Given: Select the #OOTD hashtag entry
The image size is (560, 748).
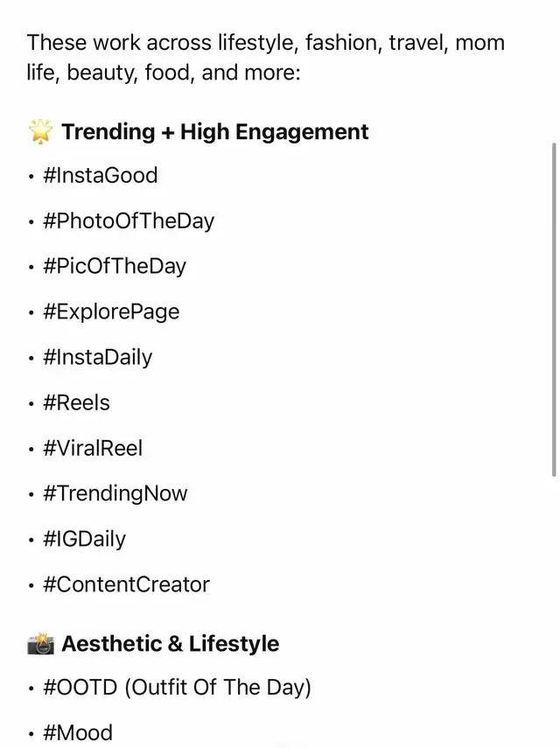Looking at the screenshot, I should coord(177,688).
